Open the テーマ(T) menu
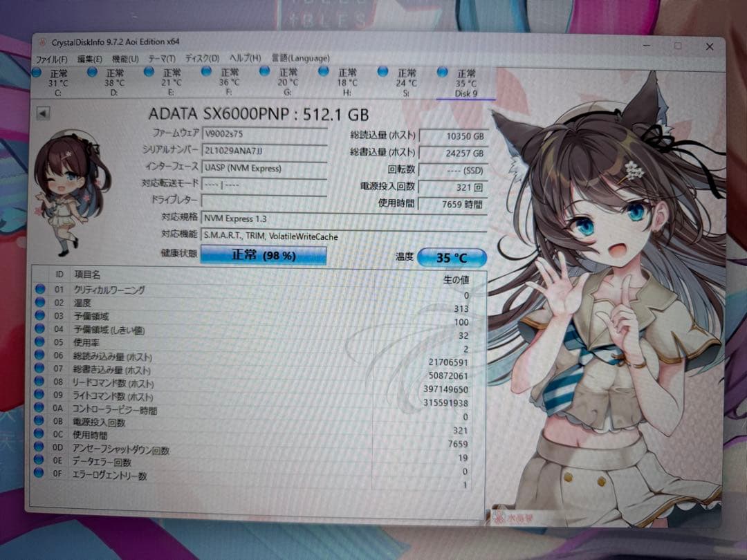This screenshot has height=560, width=747. tap(162, 59)
